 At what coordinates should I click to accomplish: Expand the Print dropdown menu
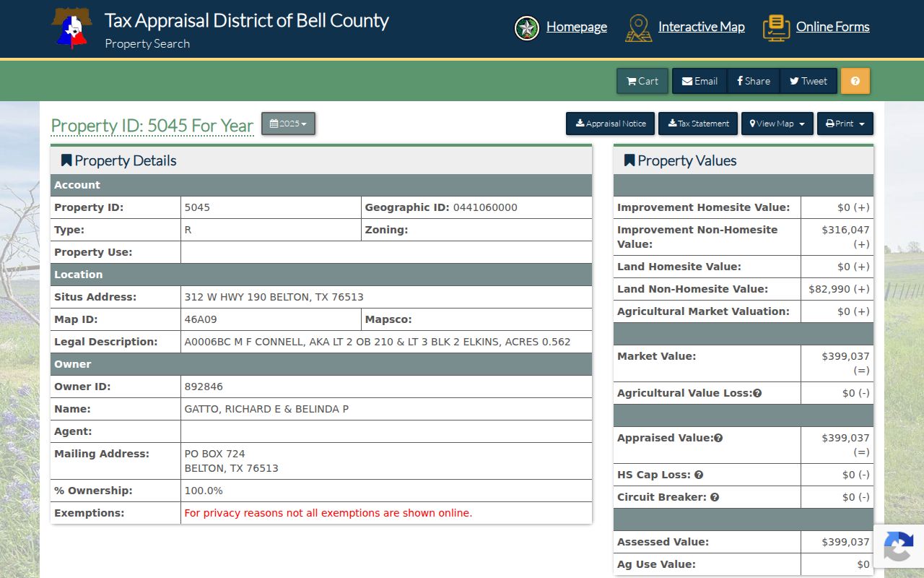coord(845,124)
